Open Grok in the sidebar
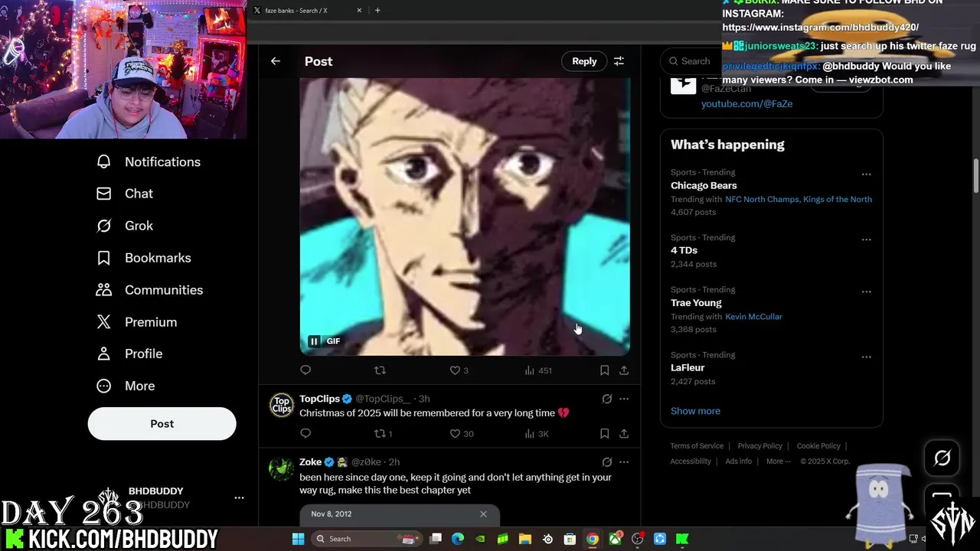This screenshot has height=551, width=980. click(125, 226)
